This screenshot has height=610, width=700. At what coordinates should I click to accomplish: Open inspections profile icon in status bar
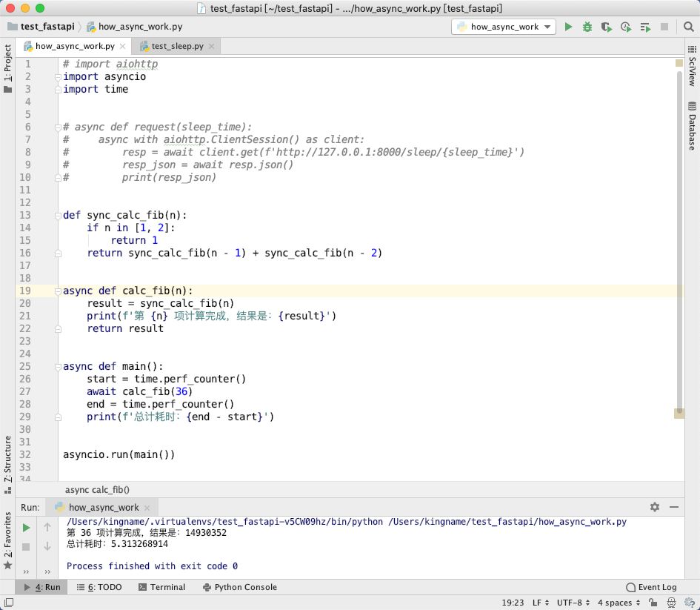coord(671,603)
